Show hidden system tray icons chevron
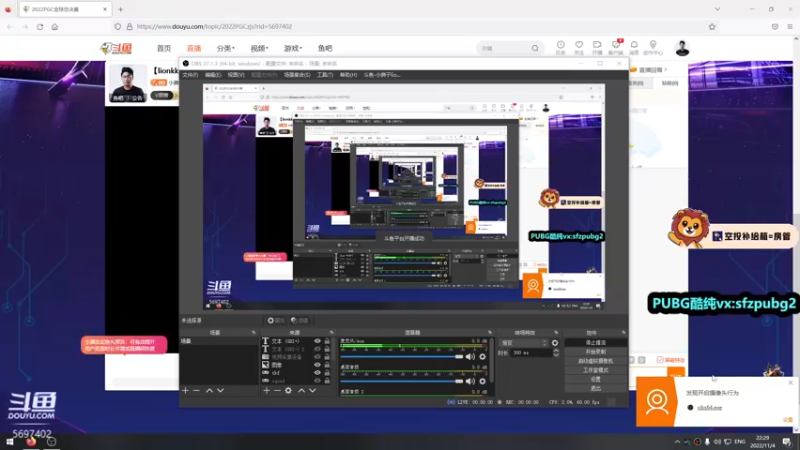 [677, 442]
